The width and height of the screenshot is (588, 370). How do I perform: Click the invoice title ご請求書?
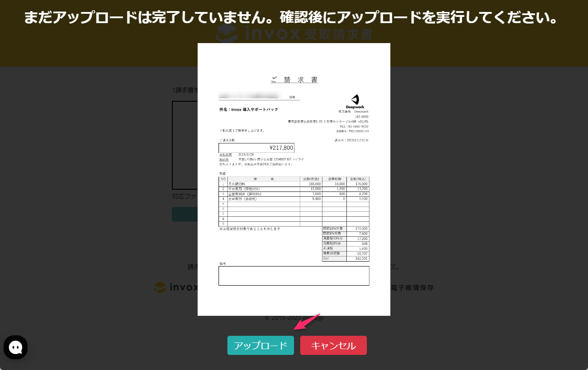[294, 80]
